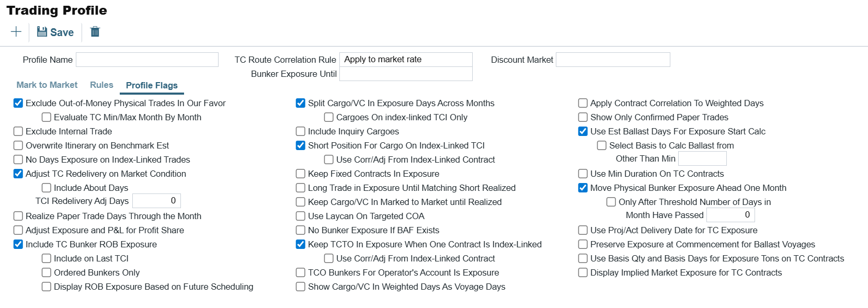The image size is (868, 308).
Task: Enable Adjust Exposure and P&L for Profit Share
Action: [18, 230]
